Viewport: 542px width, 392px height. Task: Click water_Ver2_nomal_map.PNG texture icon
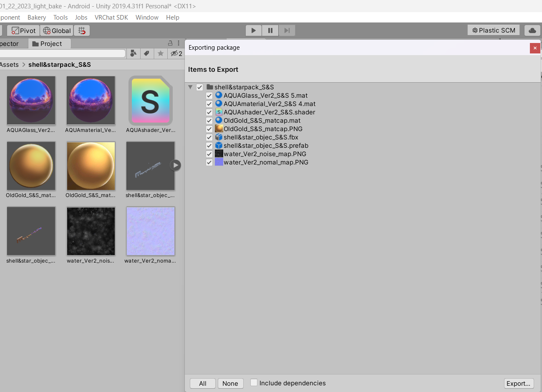(219, 162)
